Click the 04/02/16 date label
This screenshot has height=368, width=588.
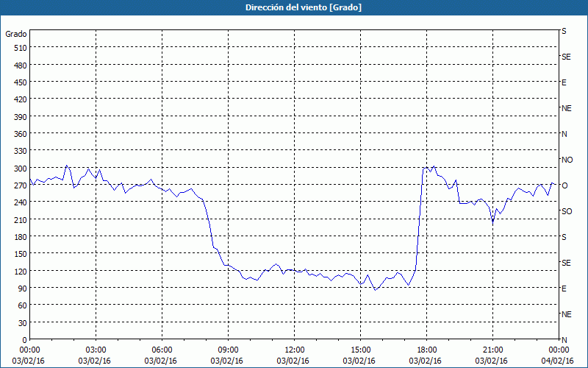click(558, 361)
